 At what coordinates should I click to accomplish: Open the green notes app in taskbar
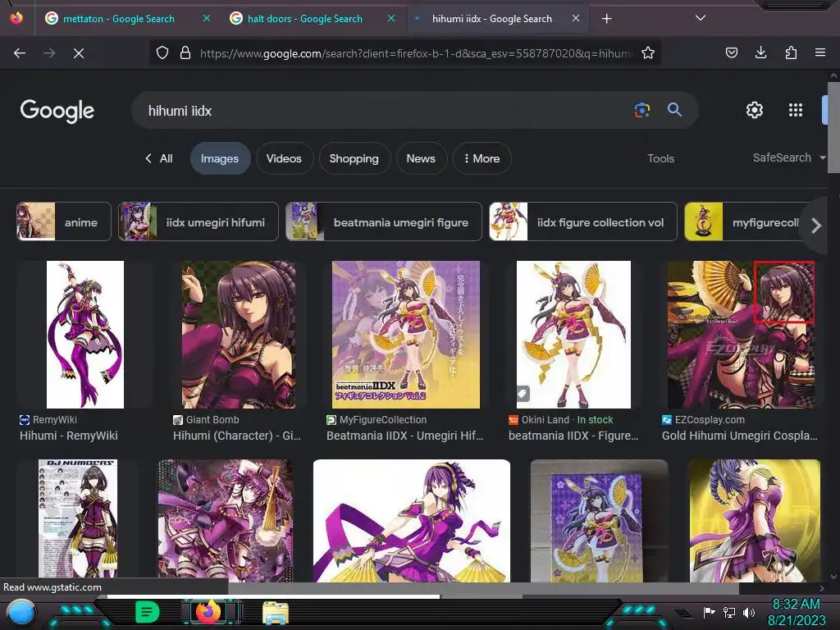(148, 612)
